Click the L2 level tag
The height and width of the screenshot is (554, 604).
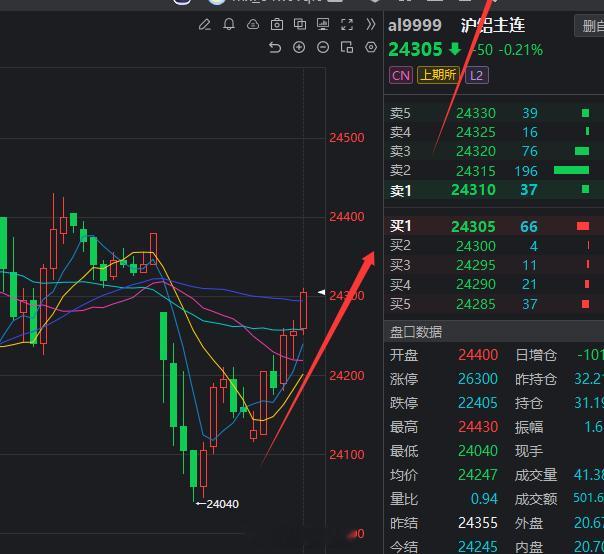(476, 75)
